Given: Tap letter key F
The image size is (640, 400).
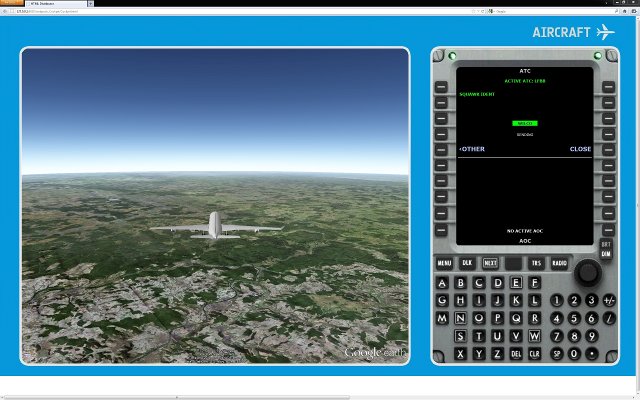Looking at the screenshot, I should pos(534,283).
